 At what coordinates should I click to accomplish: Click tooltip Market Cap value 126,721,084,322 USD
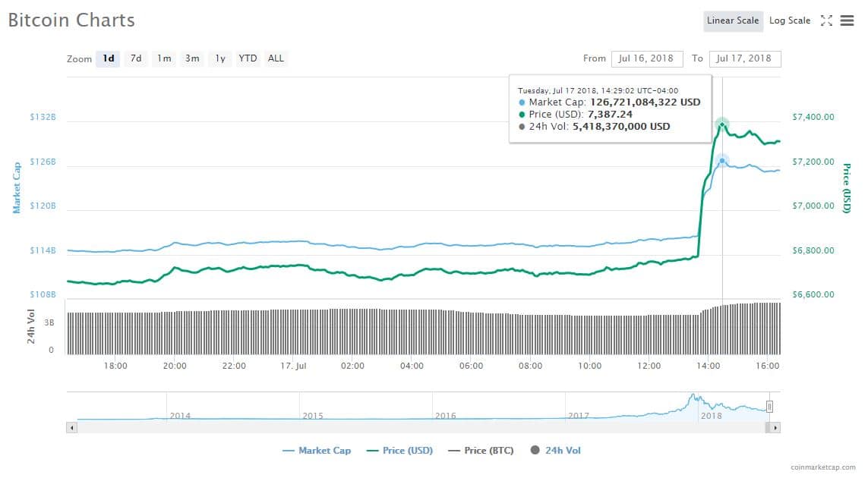645,102
